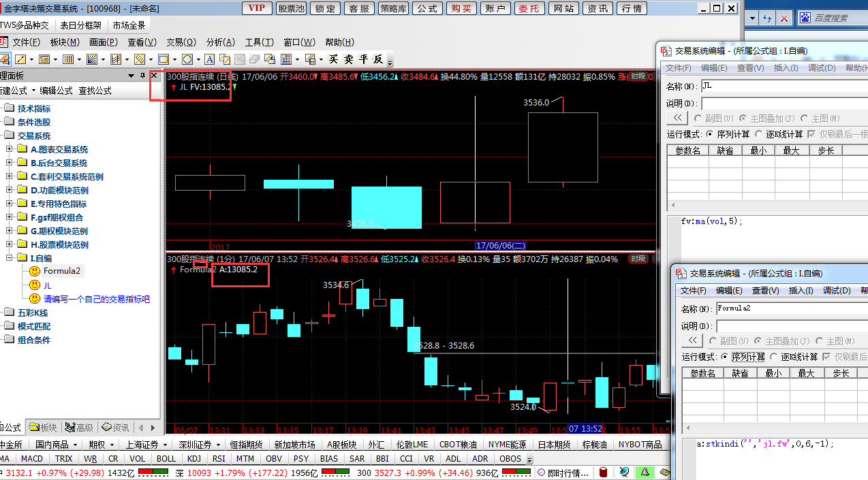This screenshot has height=480, width=868.
Task: Click the eraser tool icon
Action: pos(254,59)
